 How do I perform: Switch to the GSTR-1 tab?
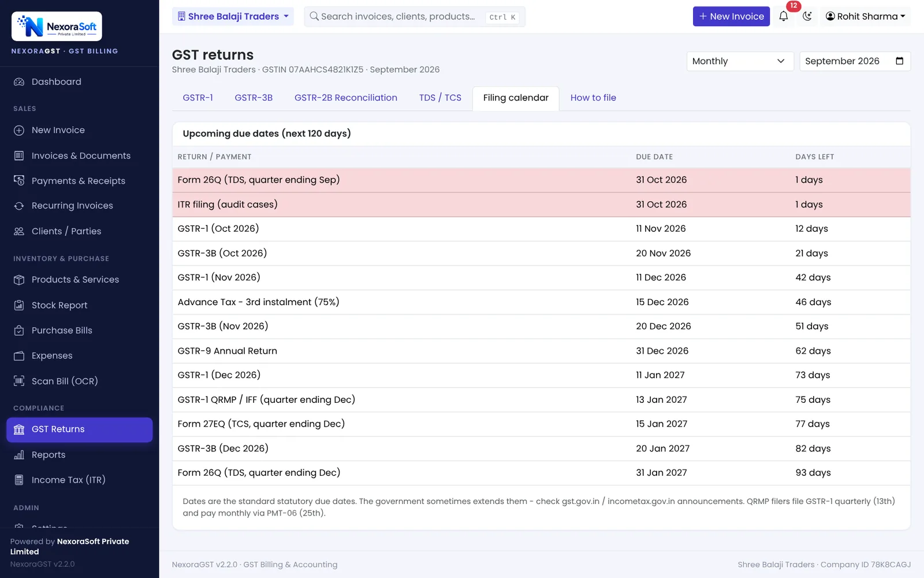click(198, 98)
